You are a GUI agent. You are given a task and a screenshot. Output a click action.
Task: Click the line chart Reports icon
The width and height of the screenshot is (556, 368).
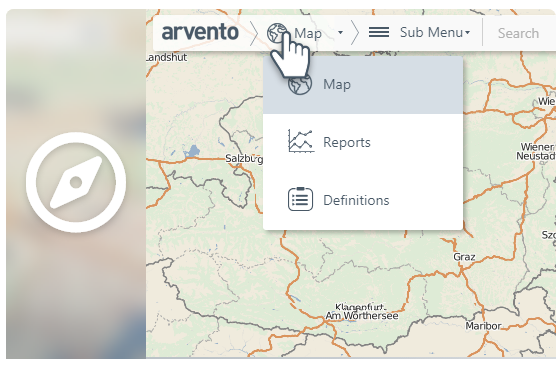point(301,141)
